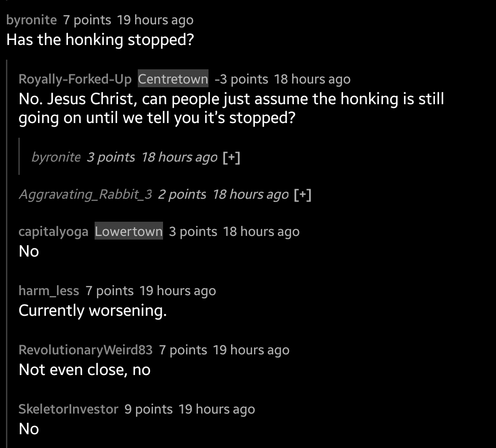Select the "Currently worsening." comment text

coord(92,311)
